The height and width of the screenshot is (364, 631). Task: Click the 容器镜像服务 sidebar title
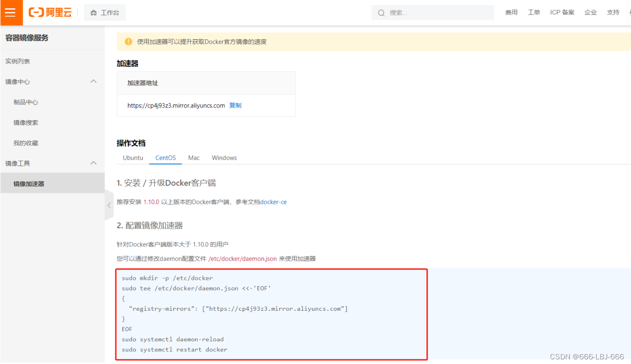click(27, 38)
